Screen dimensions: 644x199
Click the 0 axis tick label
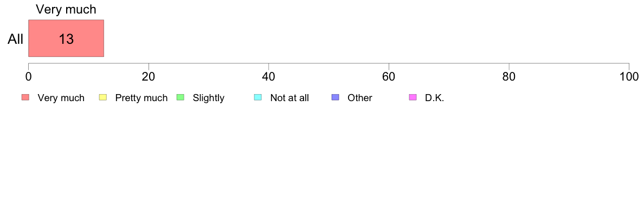(28, 76)
